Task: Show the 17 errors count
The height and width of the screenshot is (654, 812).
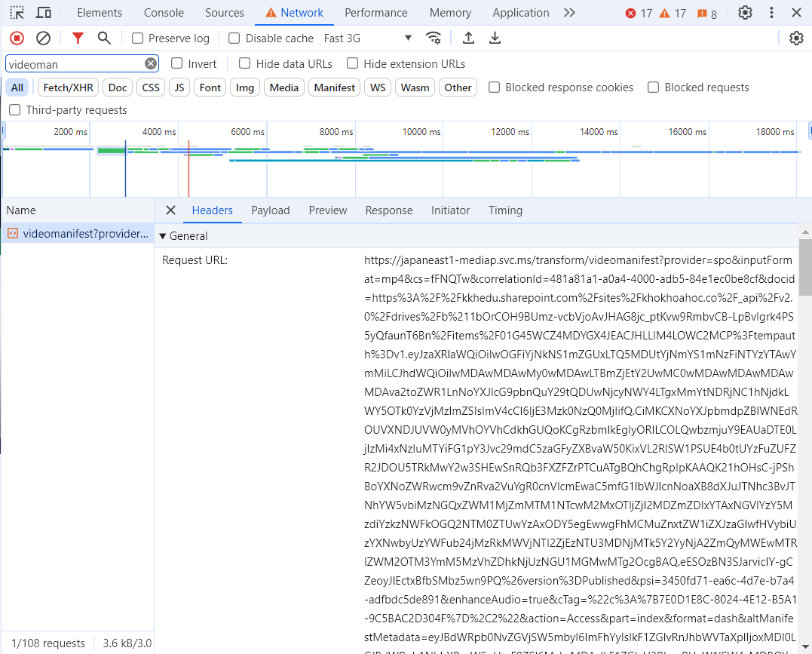Action: click(639, 13)
